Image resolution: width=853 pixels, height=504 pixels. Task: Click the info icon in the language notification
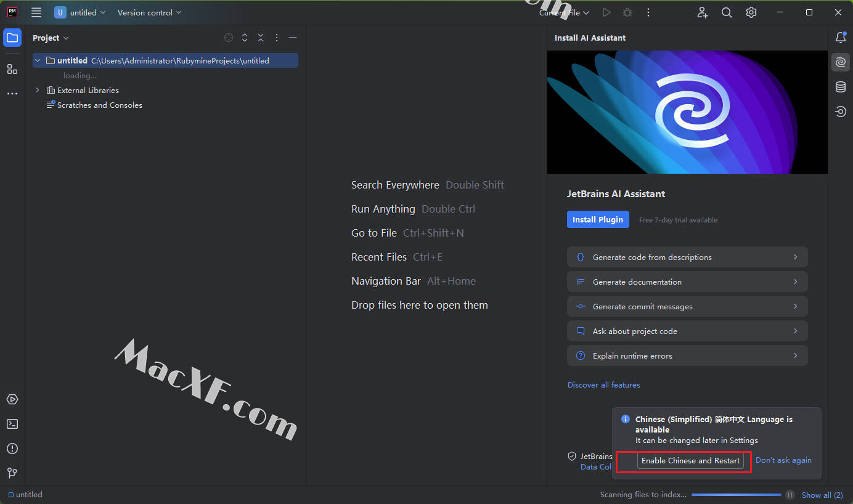click(x=625, y=419)
